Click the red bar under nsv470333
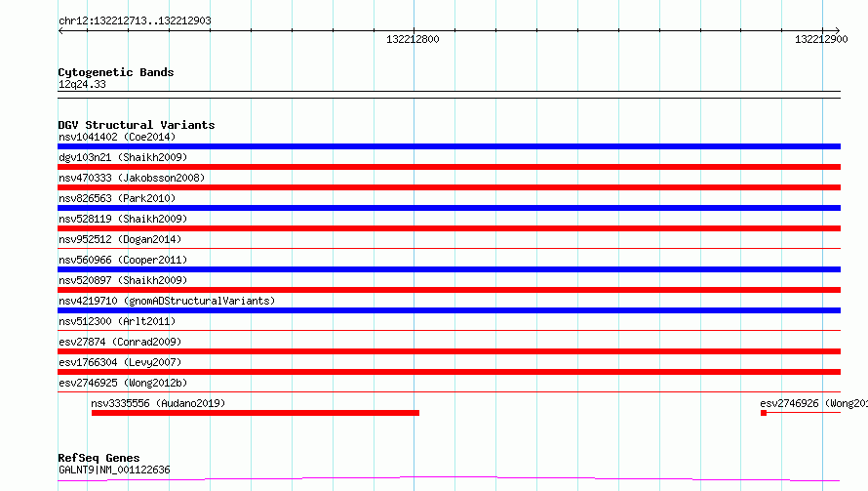The image size is (868, 491). coord(449,187)
